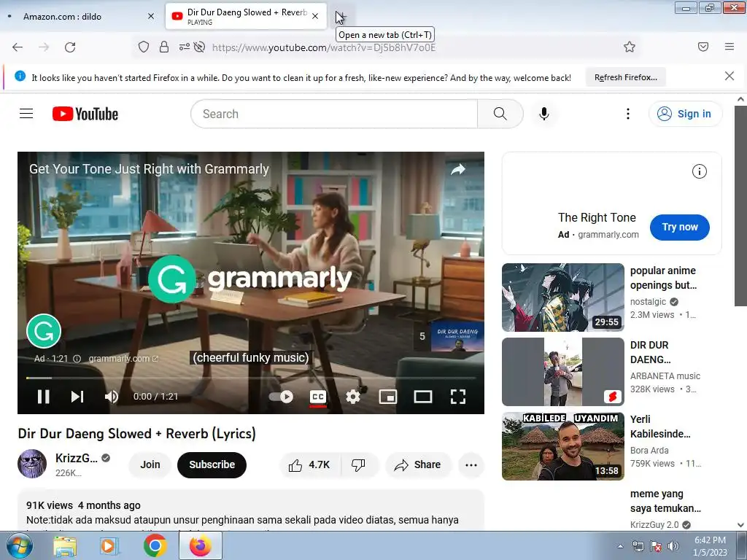
Task: Visit grammarly.com link in video ad
Action: [123, 359]
